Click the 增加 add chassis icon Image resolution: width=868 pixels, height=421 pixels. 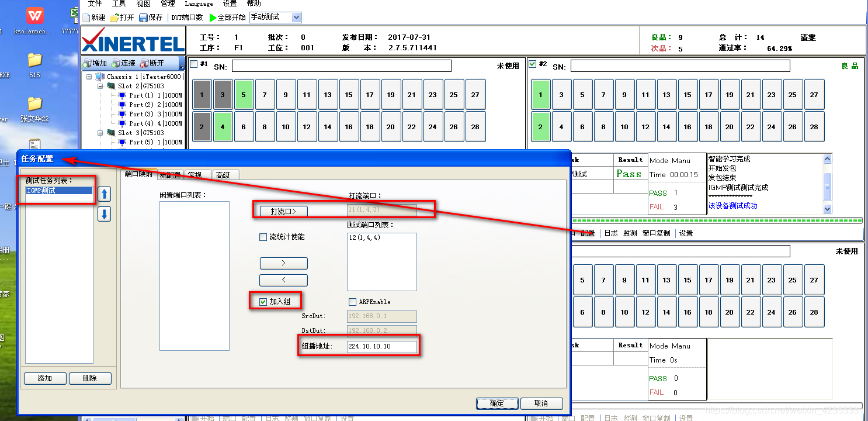87,63
